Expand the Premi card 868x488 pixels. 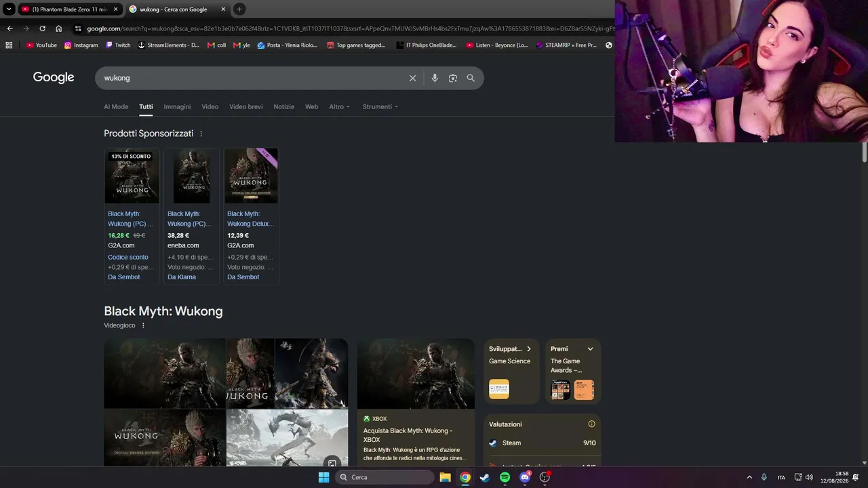coord(590,349)
